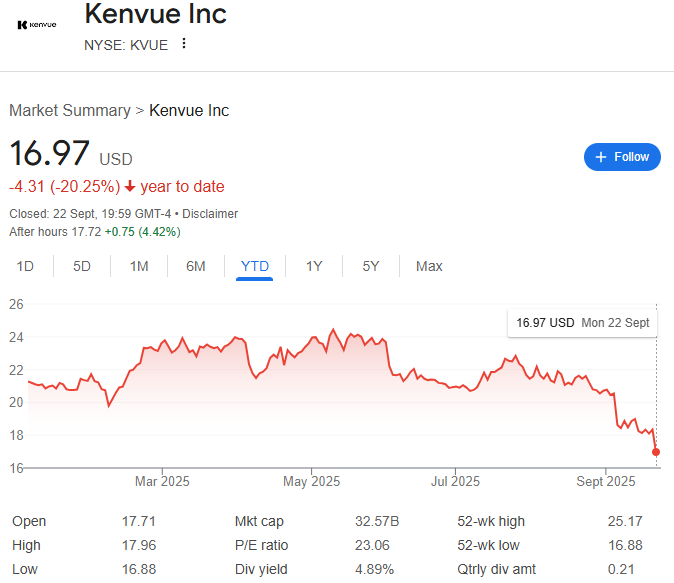The height and width of the screenshot is (583, 674).
Task: Select the 6M time range tab
Action: (x=196, y=266)
